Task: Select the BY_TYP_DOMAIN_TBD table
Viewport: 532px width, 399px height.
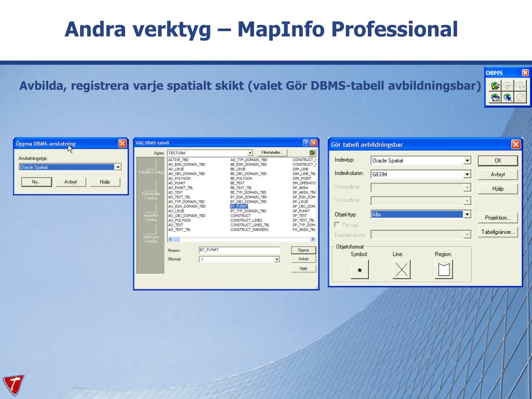Action: [x=248, y=211]
